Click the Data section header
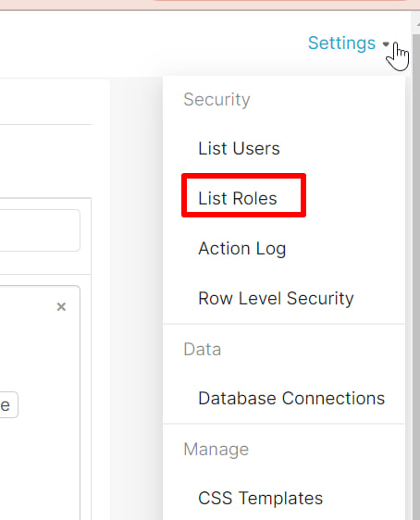Screen dimensions: 420x520 pos(203,349)
